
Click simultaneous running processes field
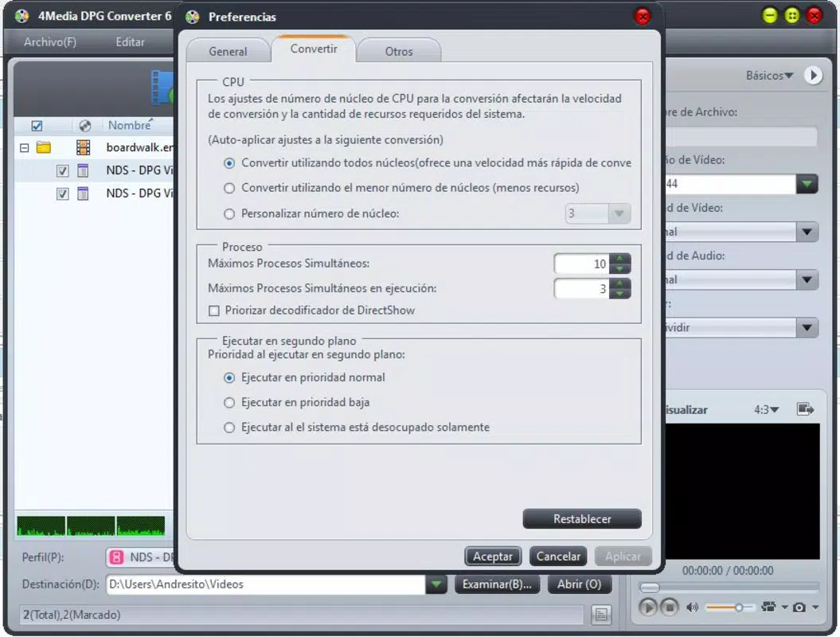[x=582, y=289]
